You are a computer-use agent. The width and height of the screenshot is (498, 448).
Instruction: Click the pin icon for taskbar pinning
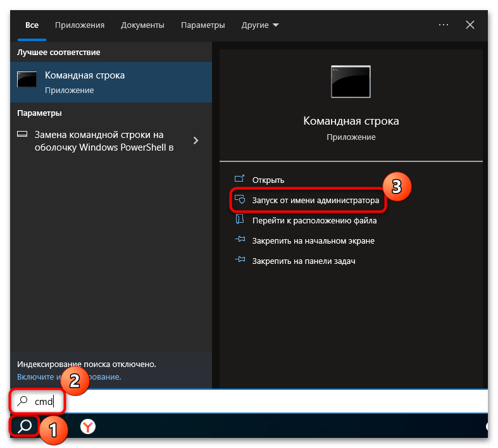pyautogui.click(x=239, y=261)
